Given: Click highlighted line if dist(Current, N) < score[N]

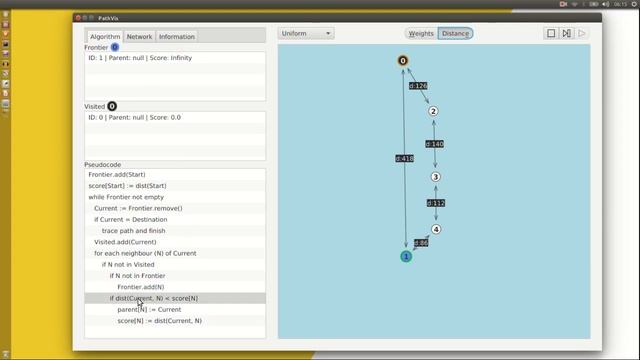Looking at the screenshot, I should coord(175,298).
